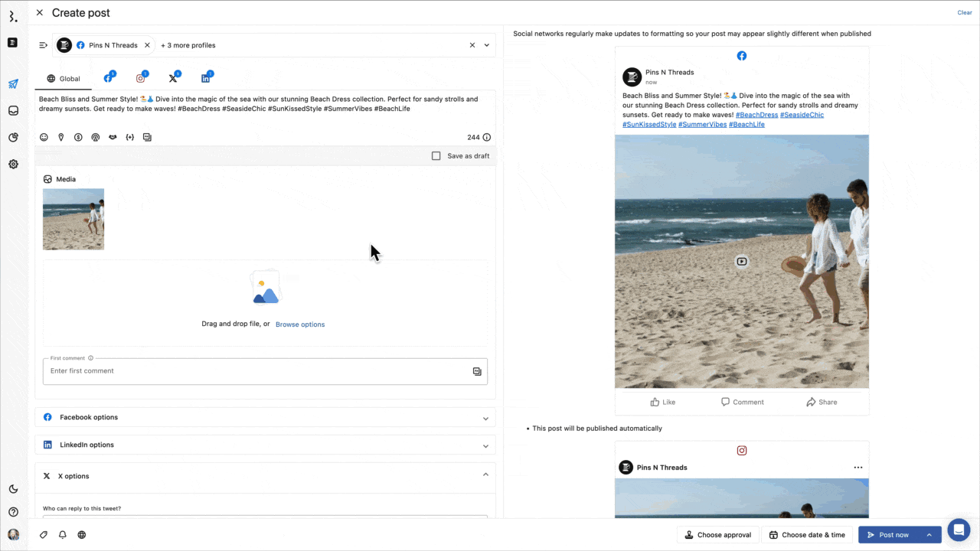
Task: Click the Clear link
Action: pos(965,12)
